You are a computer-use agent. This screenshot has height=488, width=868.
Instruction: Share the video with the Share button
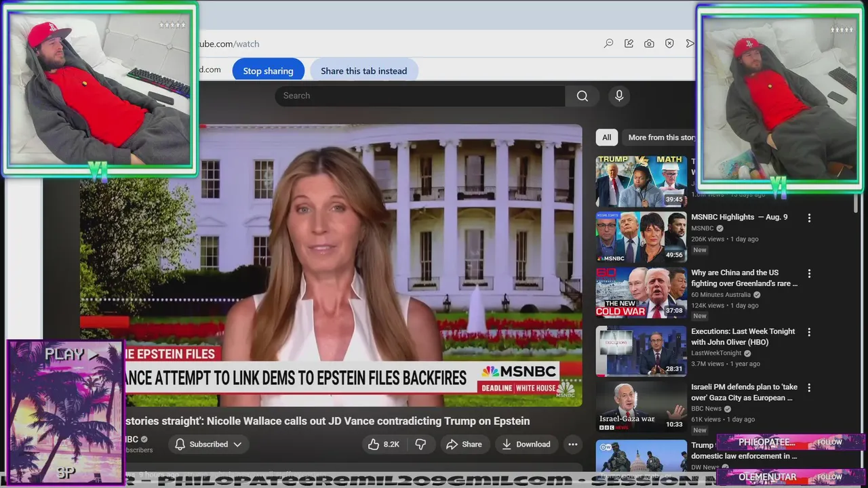click(x=464, y=444)
